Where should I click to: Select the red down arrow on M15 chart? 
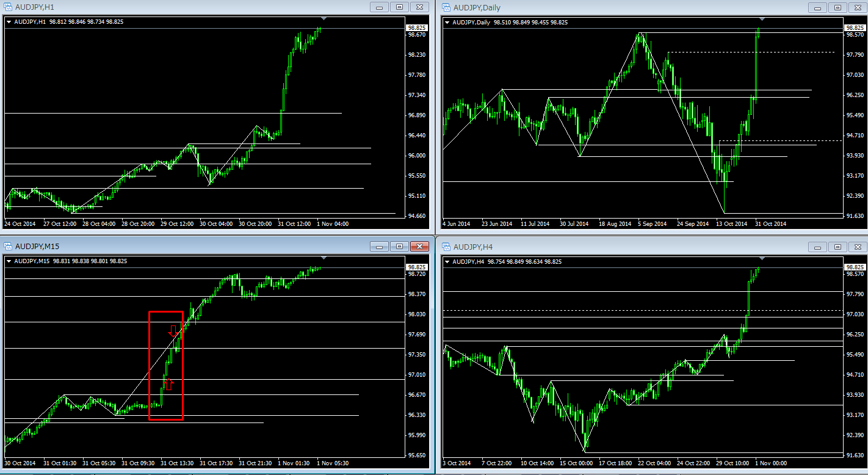173,331
